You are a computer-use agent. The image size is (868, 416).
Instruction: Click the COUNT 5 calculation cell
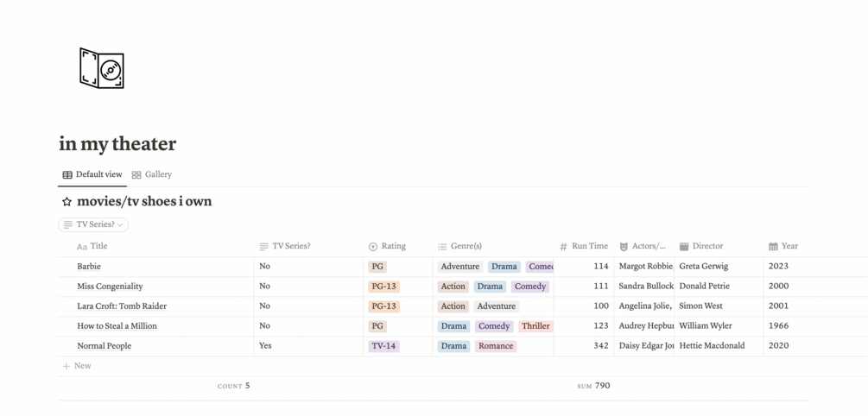[233, 386]
